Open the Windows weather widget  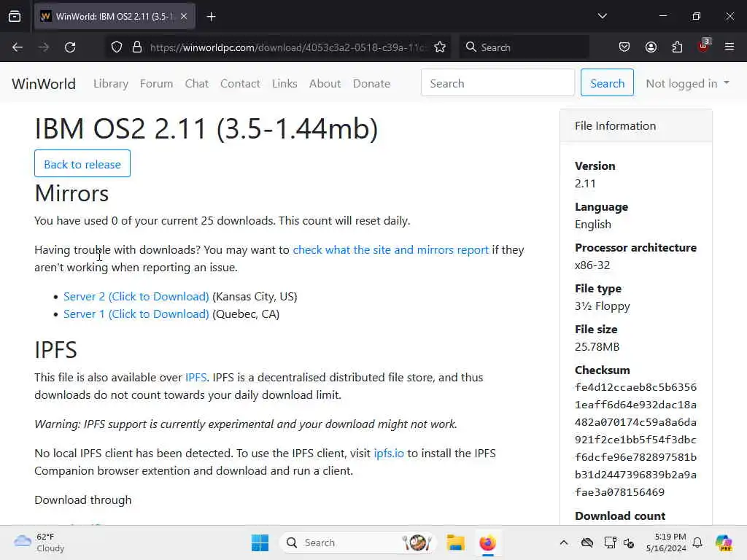click(39, 542)
